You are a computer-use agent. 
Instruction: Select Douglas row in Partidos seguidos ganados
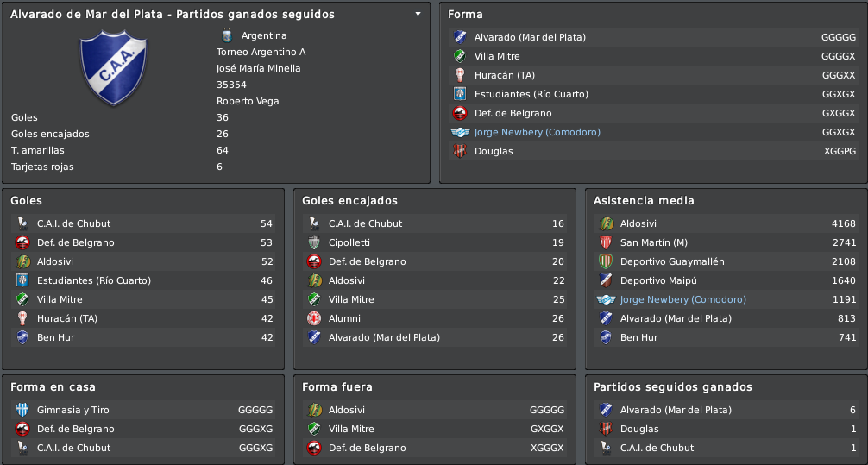pos(726,429)
